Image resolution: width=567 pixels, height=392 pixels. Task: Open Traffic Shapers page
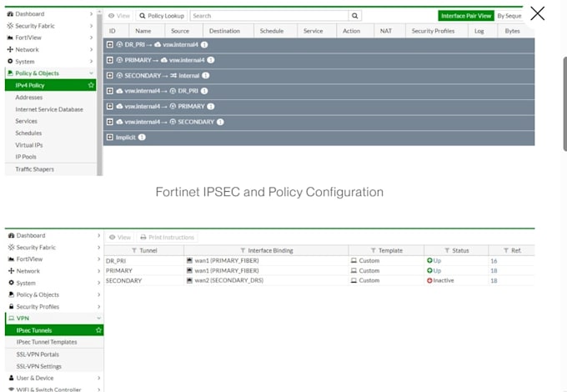coord(34,169)
